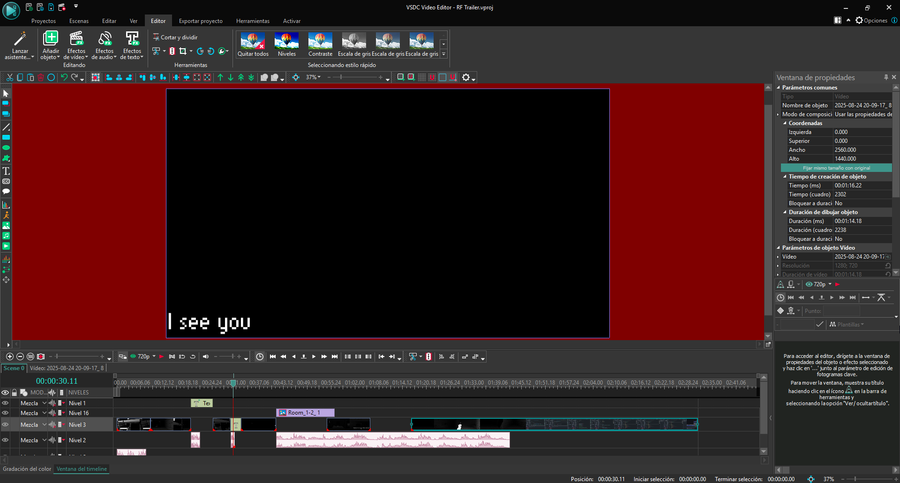Image resolution: width=900 pixels, height=483 pixels.
Task: Click the crop tool icon in Herramientas
Action: [183, 51]
